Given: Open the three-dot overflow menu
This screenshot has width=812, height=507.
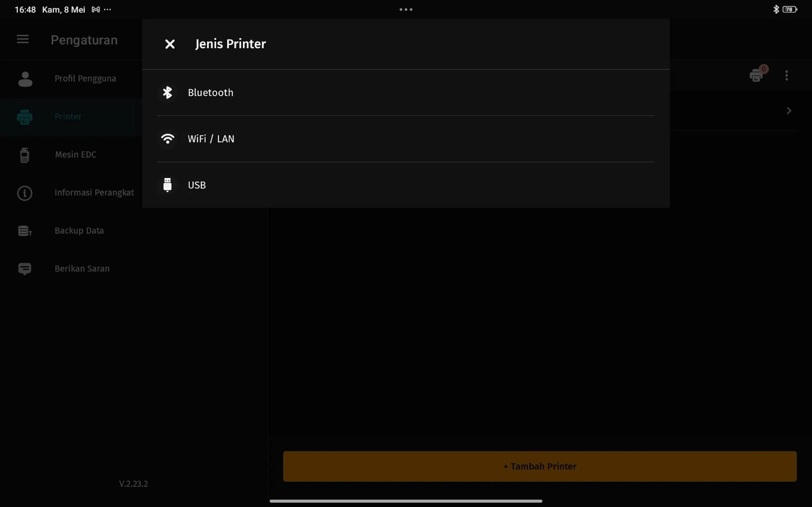Looking at the screenshot, I should tap(786, 75).
